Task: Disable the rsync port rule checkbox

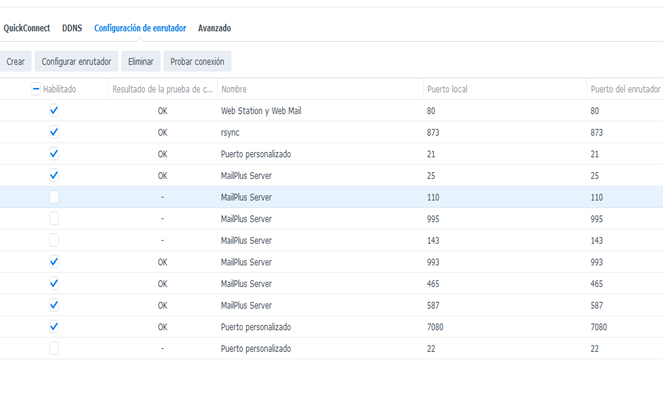Action: pos(54,132)
